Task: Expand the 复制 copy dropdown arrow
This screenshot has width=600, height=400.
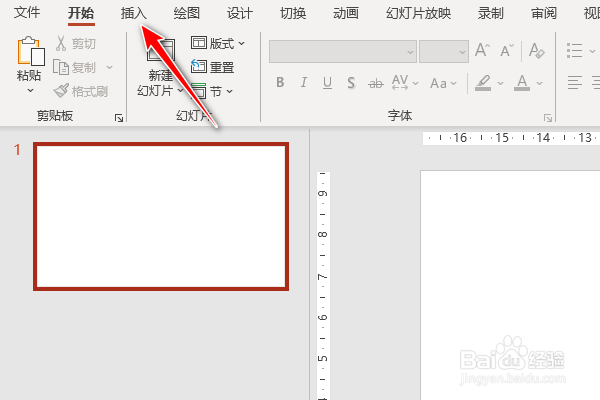Action: [109, 68]
